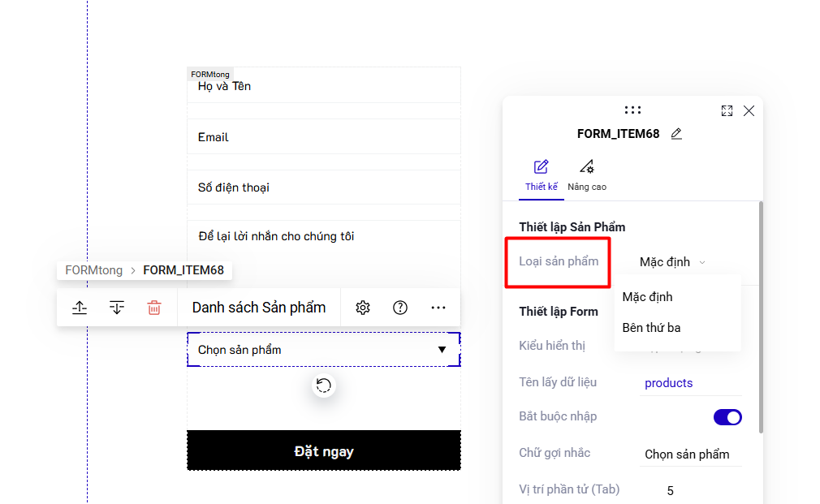Expand the settings panel to fullscreen

(x=727, y=111)
